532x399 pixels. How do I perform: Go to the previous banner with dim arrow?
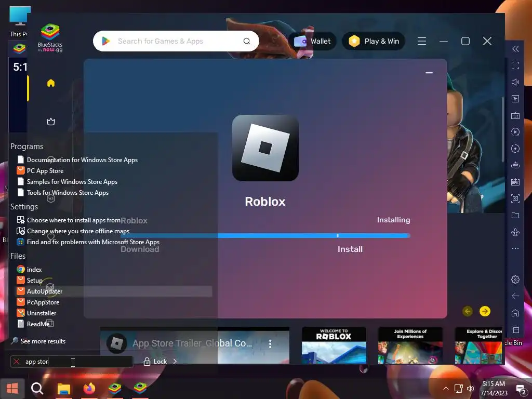pos(468,311)
